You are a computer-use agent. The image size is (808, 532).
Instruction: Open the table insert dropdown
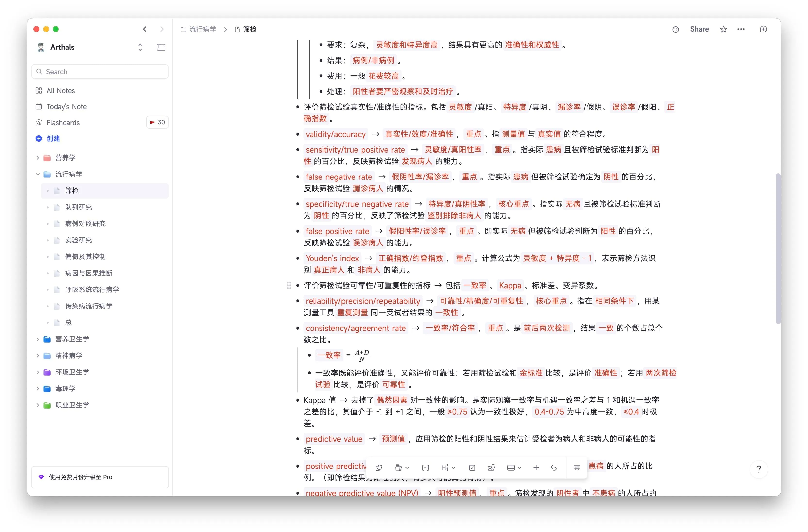(x=514, y=468)
